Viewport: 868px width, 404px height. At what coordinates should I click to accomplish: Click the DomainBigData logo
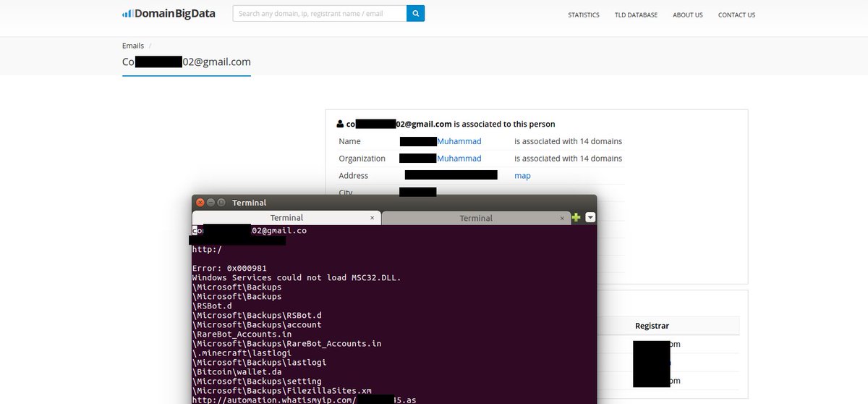[169, 13]
